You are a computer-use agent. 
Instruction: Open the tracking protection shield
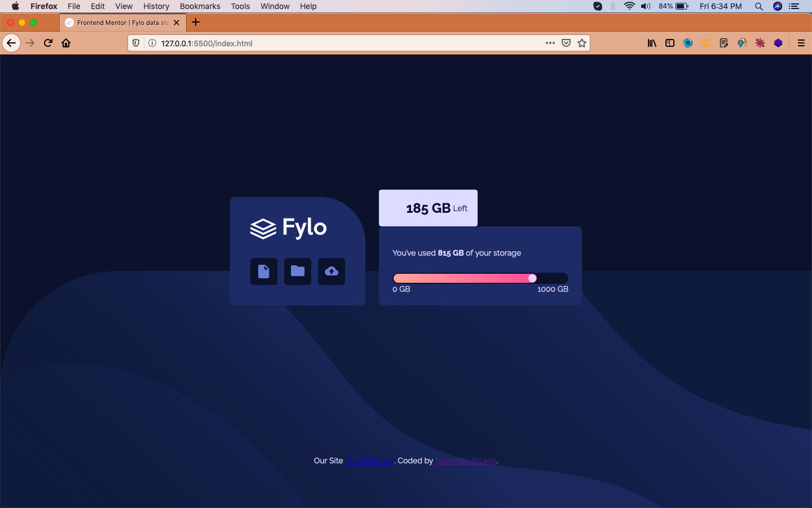click(x=136, y=43)
